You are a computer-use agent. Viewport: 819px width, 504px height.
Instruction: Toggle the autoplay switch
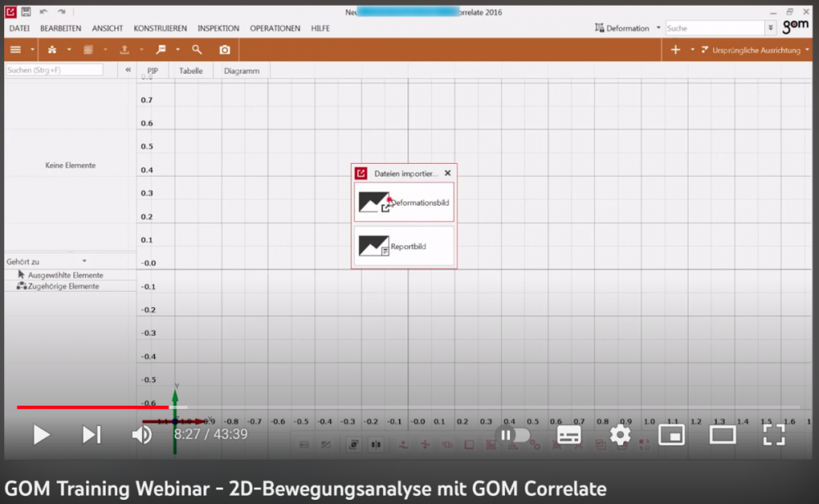515,435
